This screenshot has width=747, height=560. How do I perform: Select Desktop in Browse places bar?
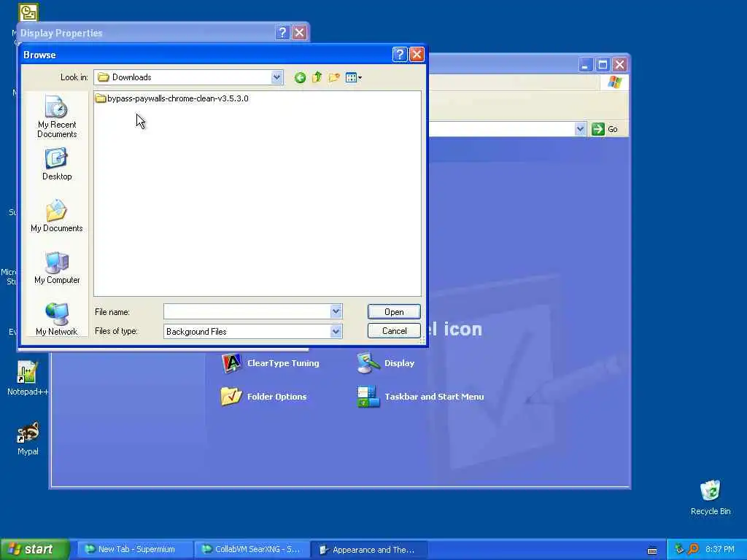(x=57, y=164)
